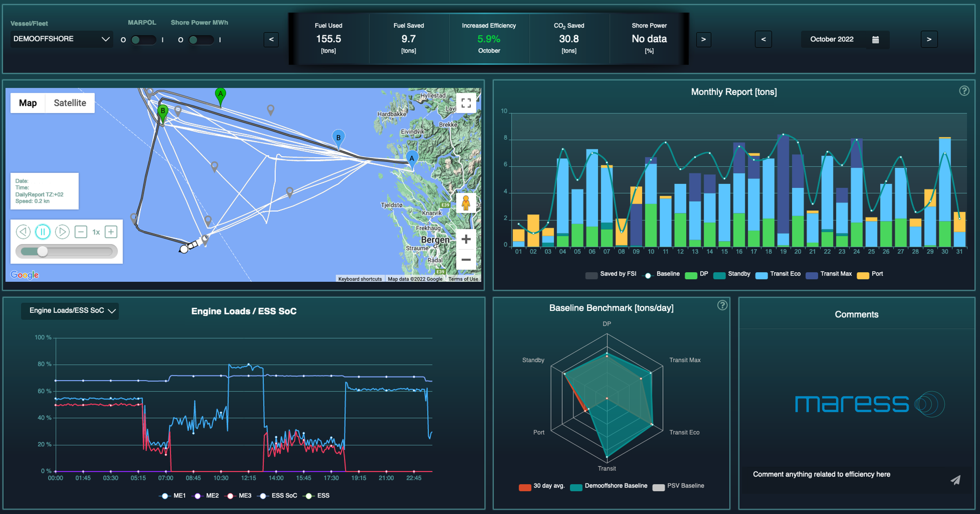Toggle the MARPOL switch on
Viewport: 980px width, 514px height.
pyautogui.click(x=143, y=40)
